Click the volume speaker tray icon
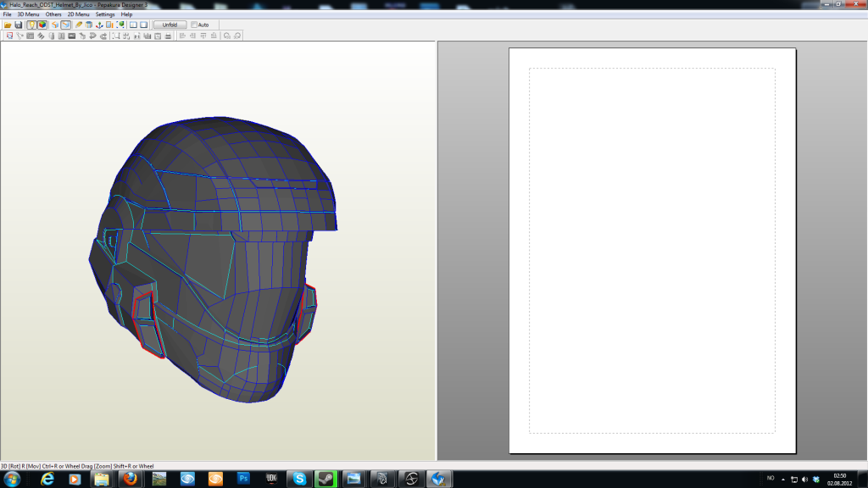The width and height of the screenshot is (868, 488). coord(805,480)
